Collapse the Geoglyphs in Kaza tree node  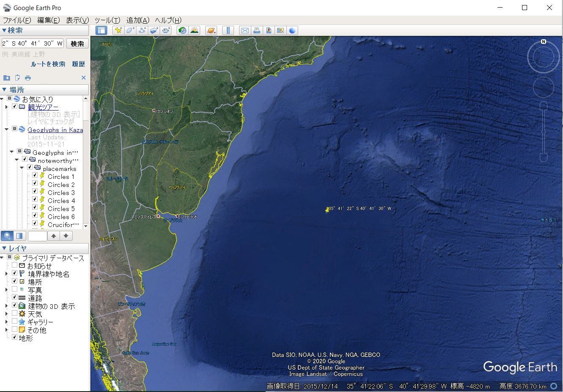tap(6, 129)
